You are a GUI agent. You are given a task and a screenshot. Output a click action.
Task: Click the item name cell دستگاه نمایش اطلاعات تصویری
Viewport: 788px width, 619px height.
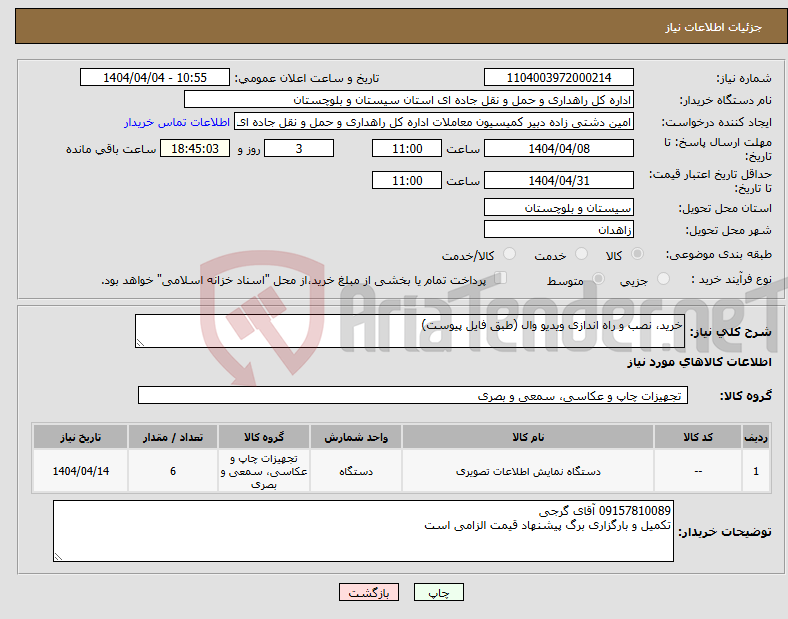coord(528,471)
